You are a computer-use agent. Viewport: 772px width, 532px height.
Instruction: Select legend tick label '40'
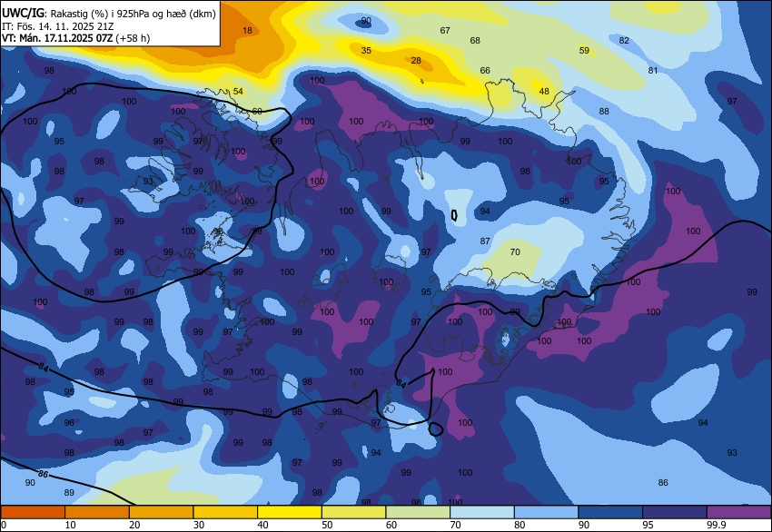[x=262, y=525]
